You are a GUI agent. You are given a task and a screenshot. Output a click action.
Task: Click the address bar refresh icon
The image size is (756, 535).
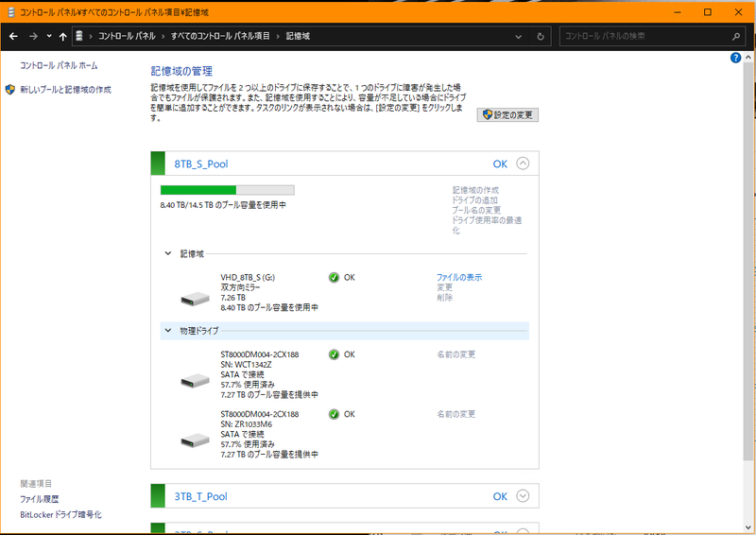click(541, 36)
